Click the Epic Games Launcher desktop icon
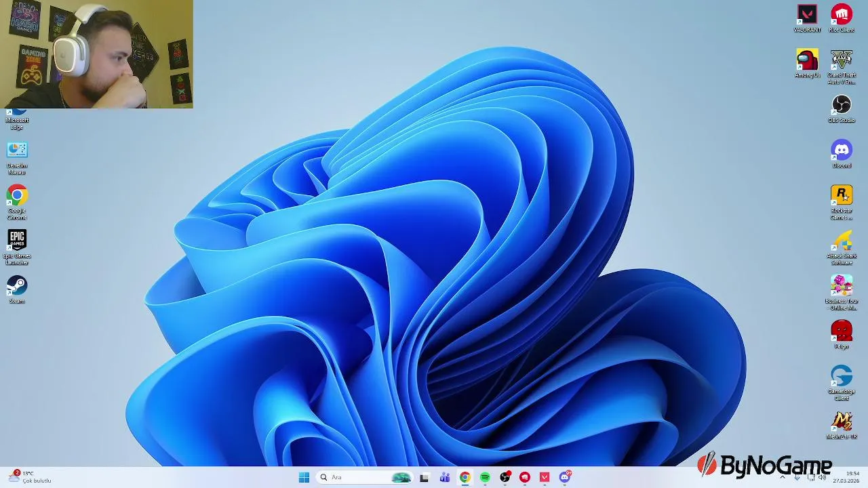The height and width of the screenshot is (488, 868). pyautogui.click(x=17, y=248)
